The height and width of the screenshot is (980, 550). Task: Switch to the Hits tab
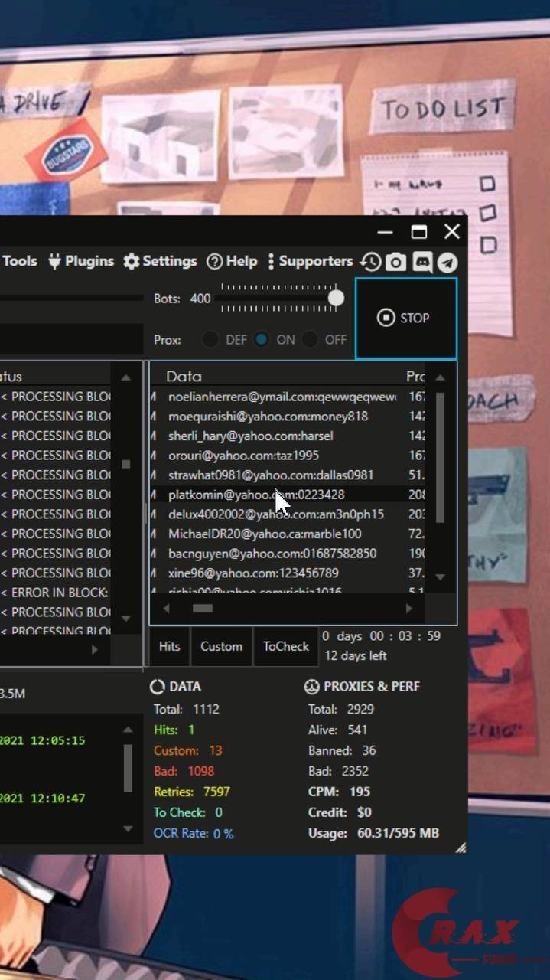point(169,646)
